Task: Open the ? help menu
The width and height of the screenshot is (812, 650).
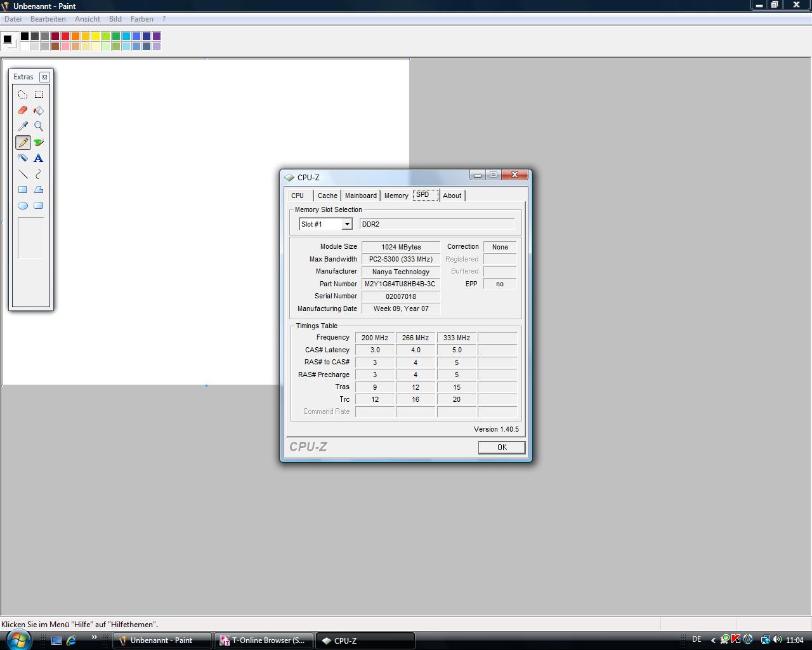Action: pos(164,19)
